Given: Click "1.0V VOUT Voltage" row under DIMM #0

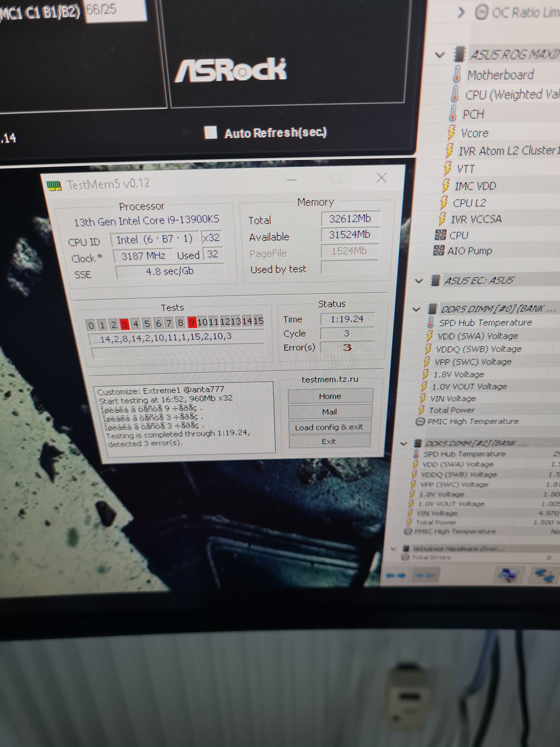Looking at the screenshot, I should (469, 386).
